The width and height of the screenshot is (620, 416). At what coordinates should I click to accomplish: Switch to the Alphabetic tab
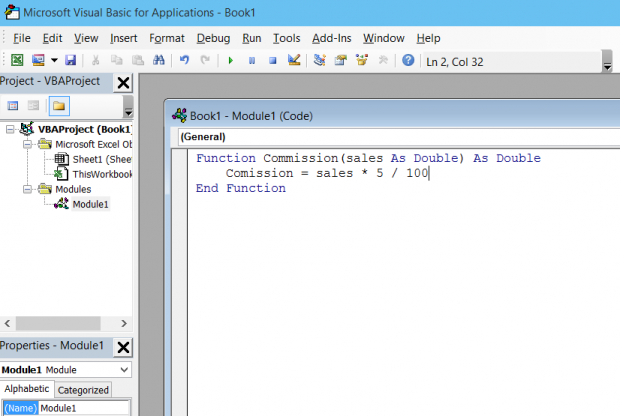coord(26,389)
